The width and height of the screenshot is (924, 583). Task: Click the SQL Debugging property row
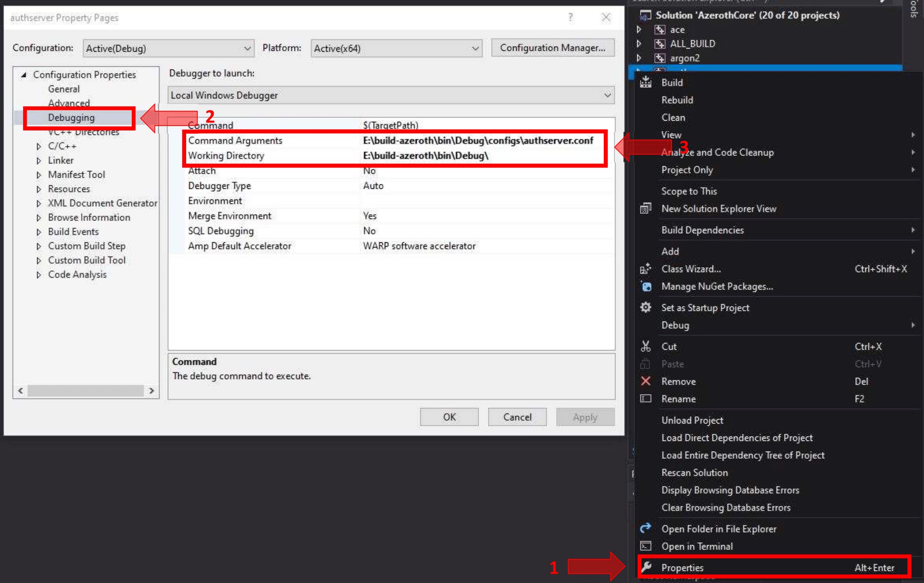pyautogui.click(x=392, y=231)
